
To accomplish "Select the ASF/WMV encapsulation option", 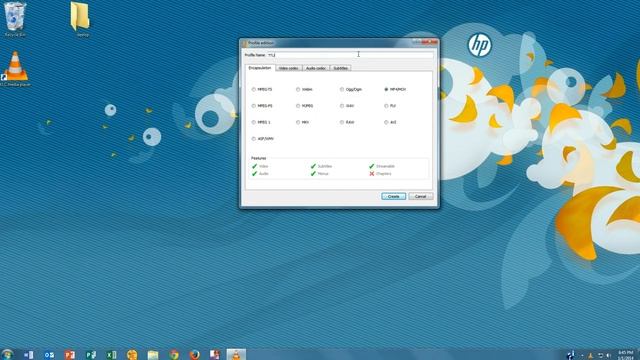I will (x=263, y=139).
